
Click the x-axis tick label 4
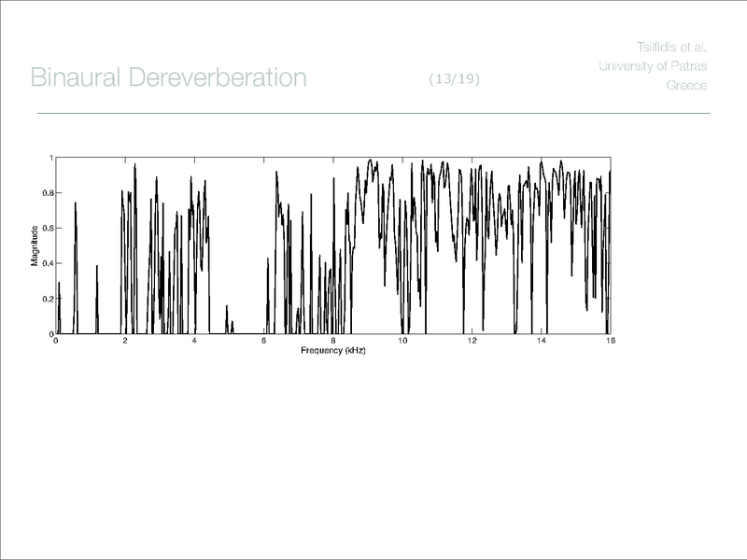[194, 341]
